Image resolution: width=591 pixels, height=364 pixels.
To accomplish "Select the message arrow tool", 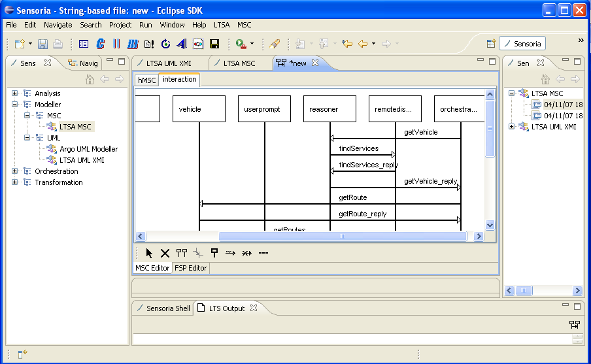I will (230, 253).
